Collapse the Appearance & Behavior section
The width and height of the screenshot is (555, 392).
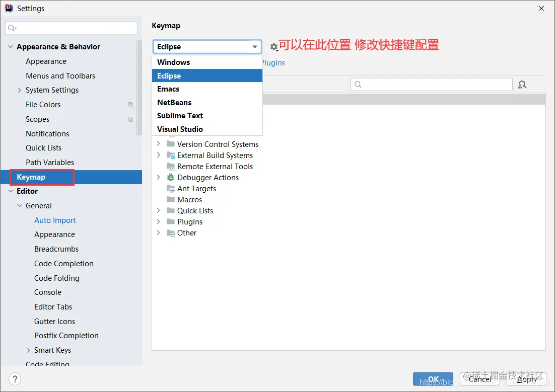11,47
